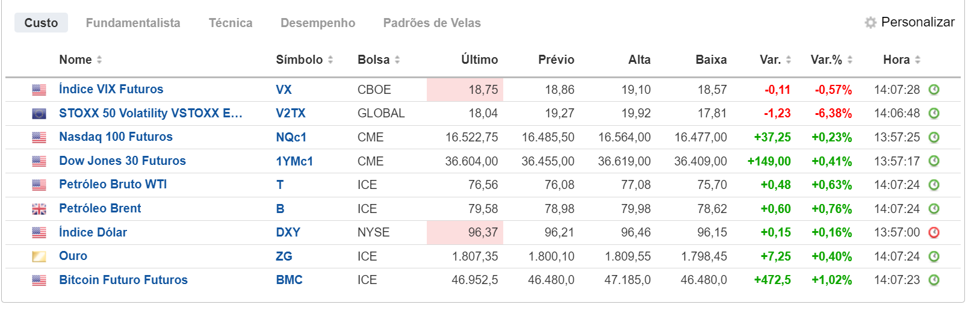980x334 pixels.
Task: Click the red clock icon for Índice Dólar
Action: click(934, 232)
